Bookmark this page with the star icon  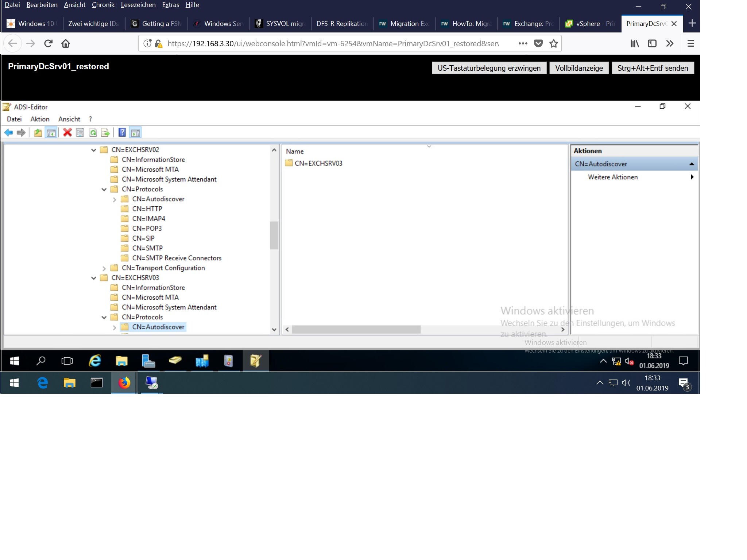554,44
